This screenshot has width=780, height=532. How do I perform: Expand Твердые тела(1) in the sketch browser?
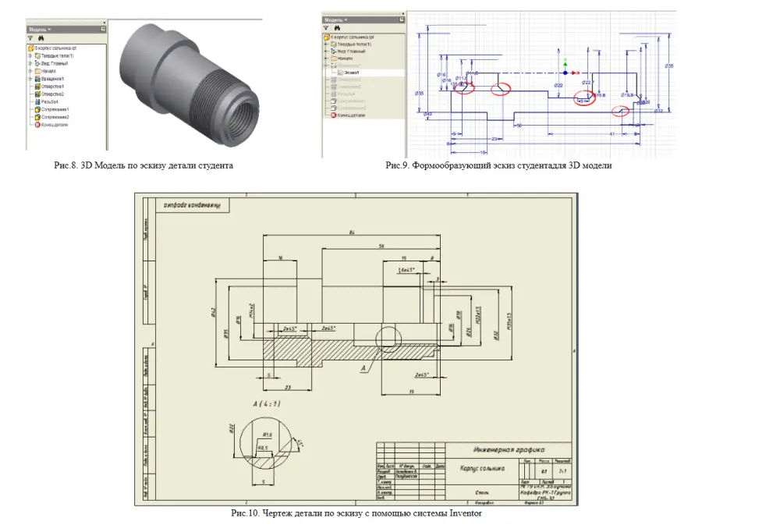pyautogui.click(x=326, y=44)
